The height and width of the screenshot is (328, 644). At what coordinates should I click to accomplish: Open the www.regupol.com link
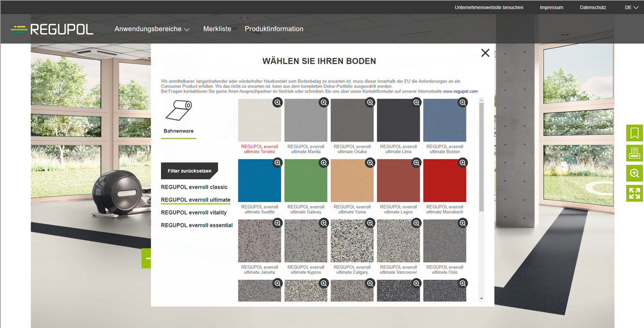point(460,92)
